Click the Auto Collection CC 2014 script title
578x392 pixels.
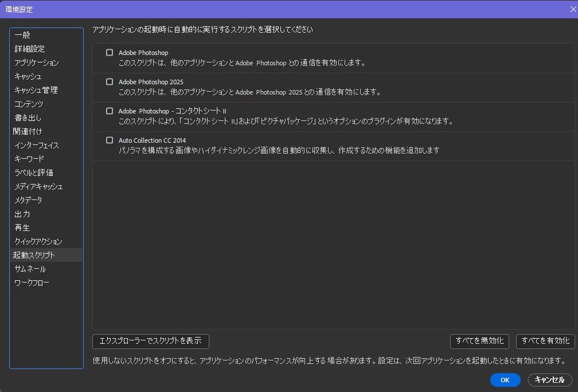click(152, 140)
